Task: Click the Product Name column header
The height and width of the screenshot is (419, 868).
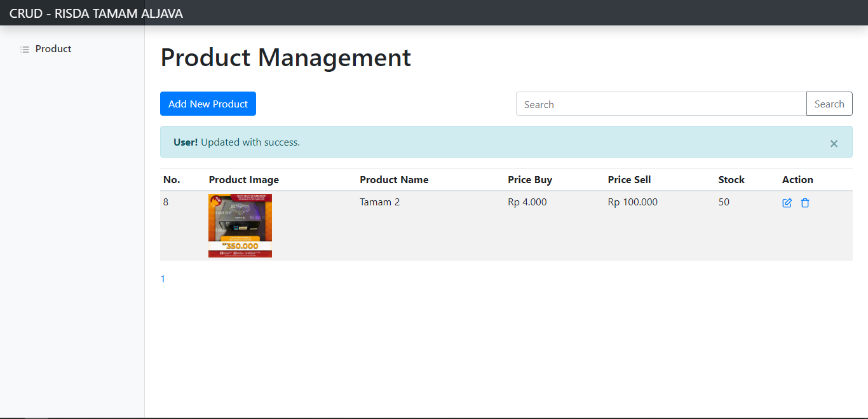Action: point(394,180)
